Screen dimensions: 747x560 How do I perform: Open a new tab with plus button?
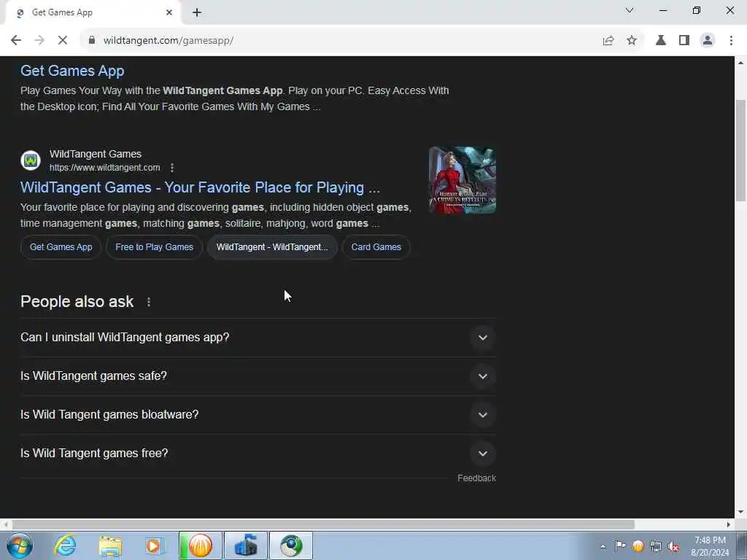coord(197,12)
